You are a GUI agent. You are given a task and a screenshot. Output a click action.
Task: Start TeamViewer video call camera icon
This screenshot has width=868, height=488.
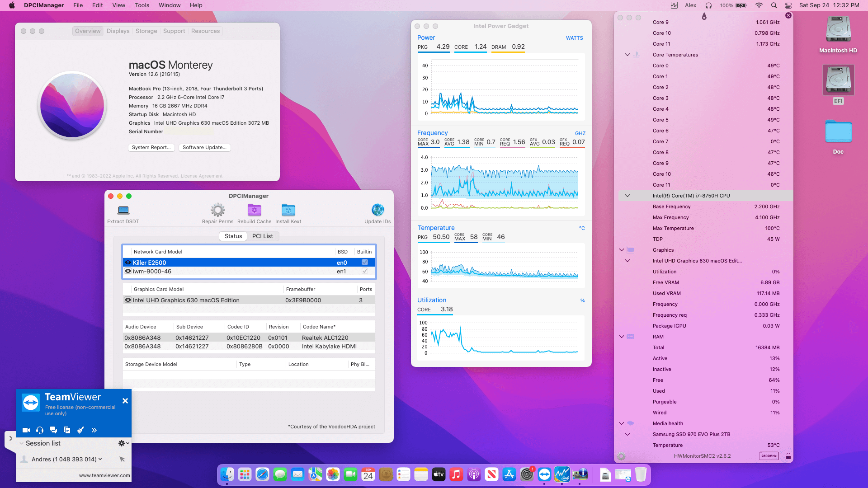point(26,430)
